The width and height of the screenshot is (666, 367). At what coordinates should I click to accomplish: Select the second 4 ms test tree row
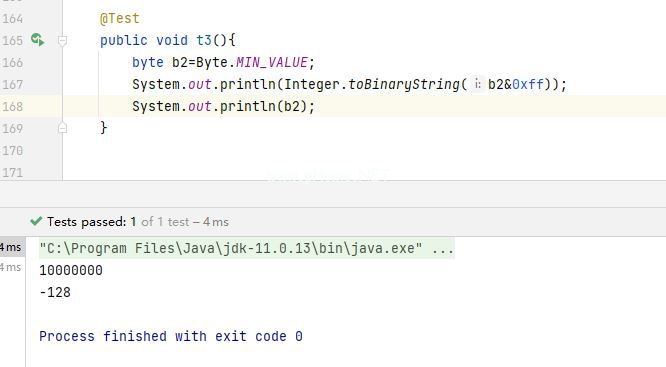[11, 268]
